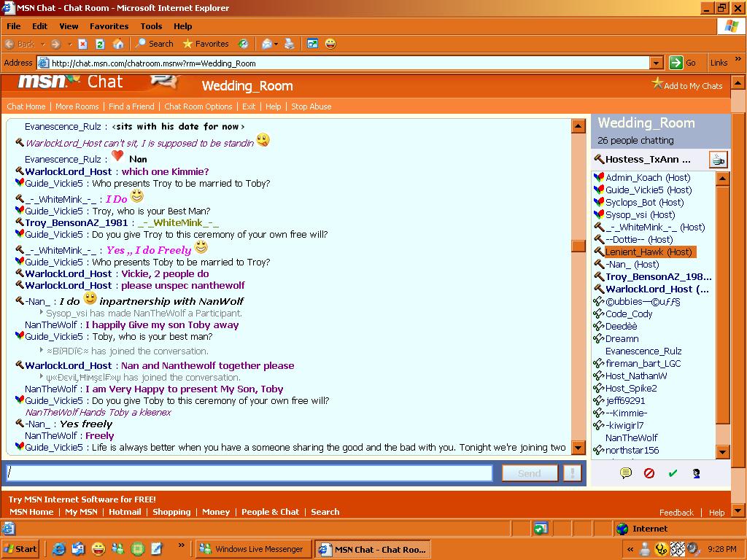Click the Send message button
The width and height of the screenshot is (747, 560).
click(530, 473)
